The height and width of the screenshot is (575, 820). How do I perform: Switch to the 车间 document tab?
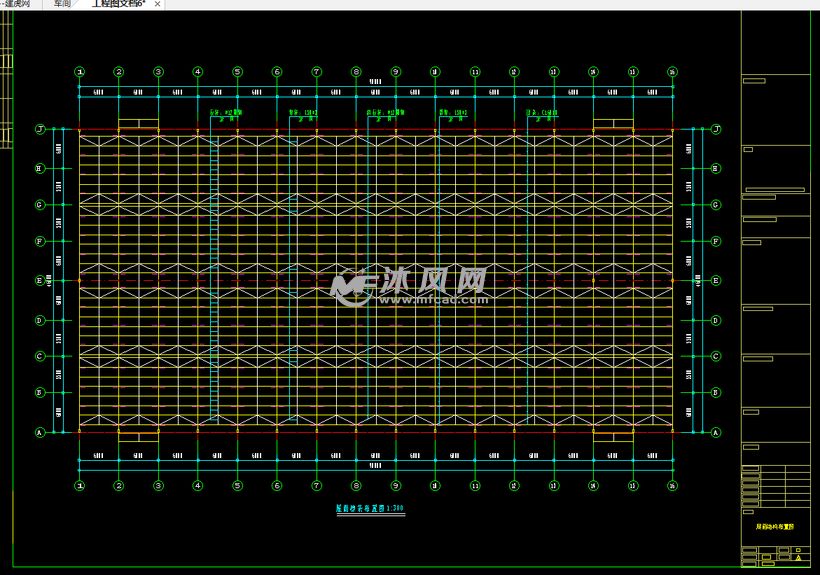tap(62, 4)
